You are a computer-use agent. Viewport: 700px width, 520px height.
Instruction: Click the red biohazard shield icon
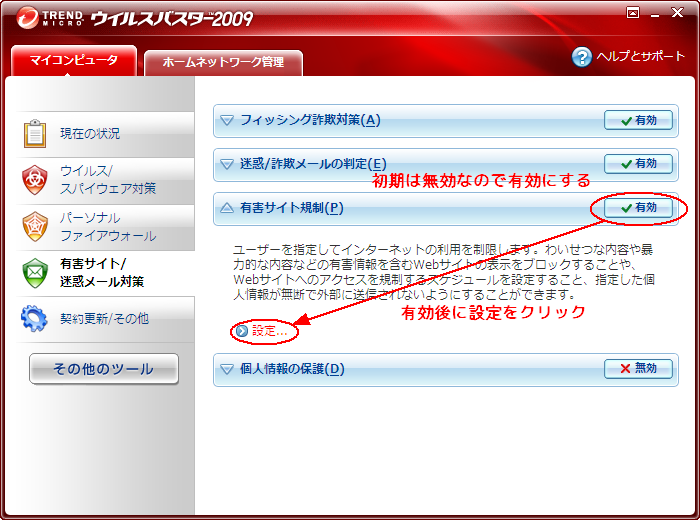[x=35, y=180]
